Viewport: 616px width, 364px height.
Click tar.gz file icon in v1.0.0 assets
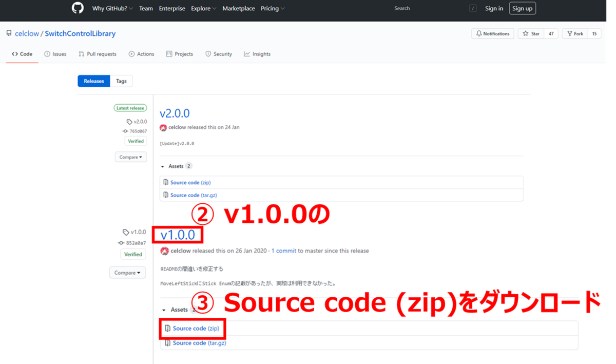(167, 343)
